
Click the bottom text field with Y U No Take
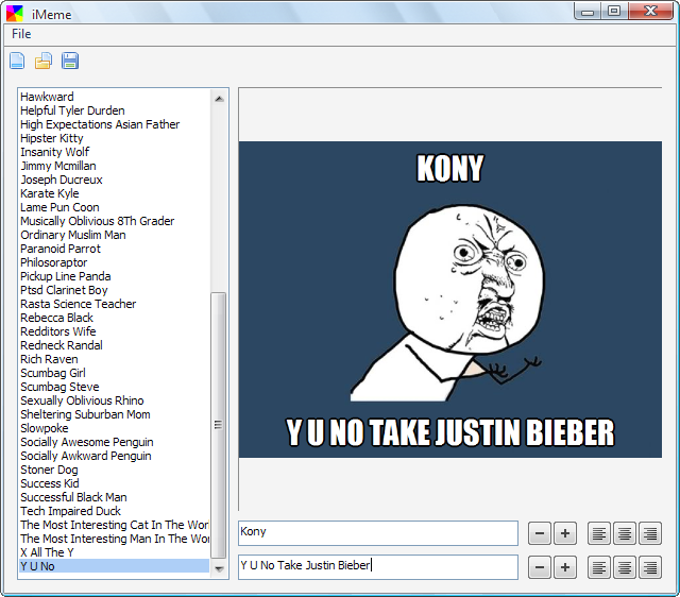[x=378, y=567]
